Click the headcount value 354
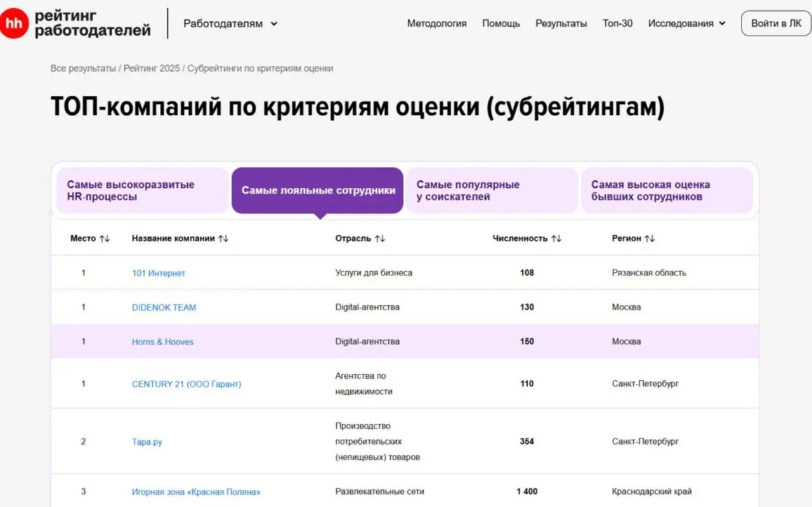This screenshot has height=507, width=812. pyautogui.click(x=527, y=442)
